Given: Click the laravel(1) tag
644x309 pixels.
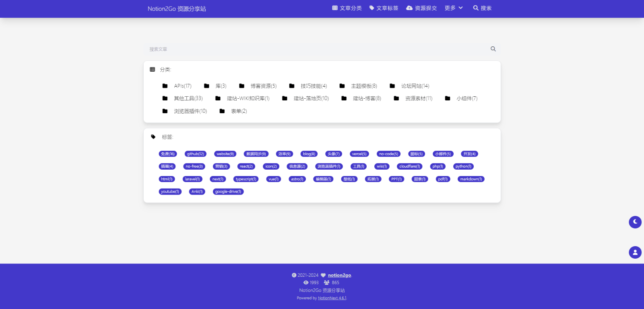Looking at the screenshot, I should (192, 179).
